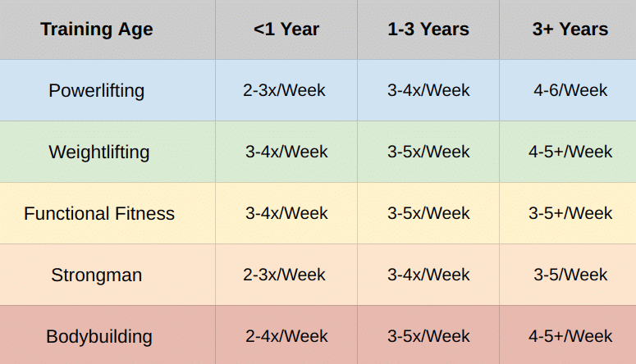The width and height of the screenshot is (636, 364).
Task: Select Powerlifting 3-4x/Week cell
Action: (428, 90)
